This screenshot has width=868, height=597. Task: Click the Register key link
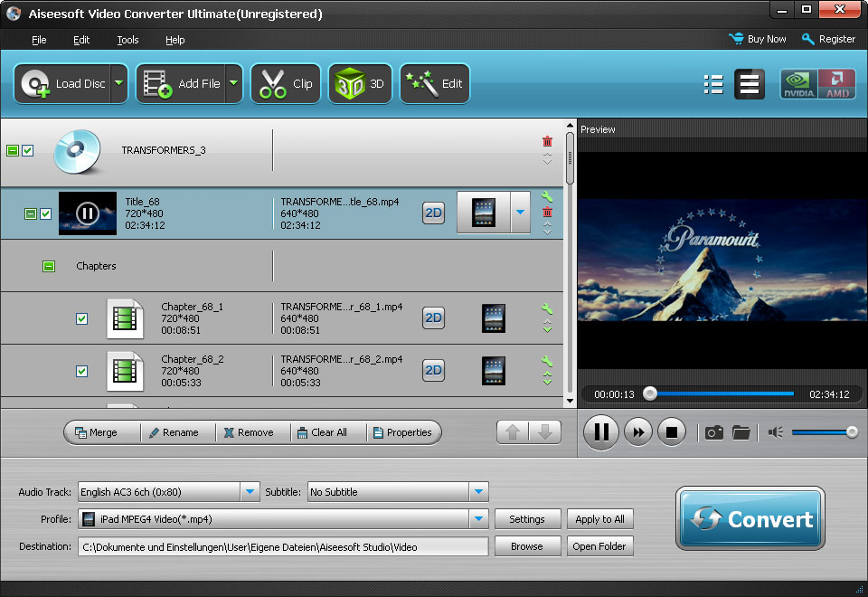point(828,39)
